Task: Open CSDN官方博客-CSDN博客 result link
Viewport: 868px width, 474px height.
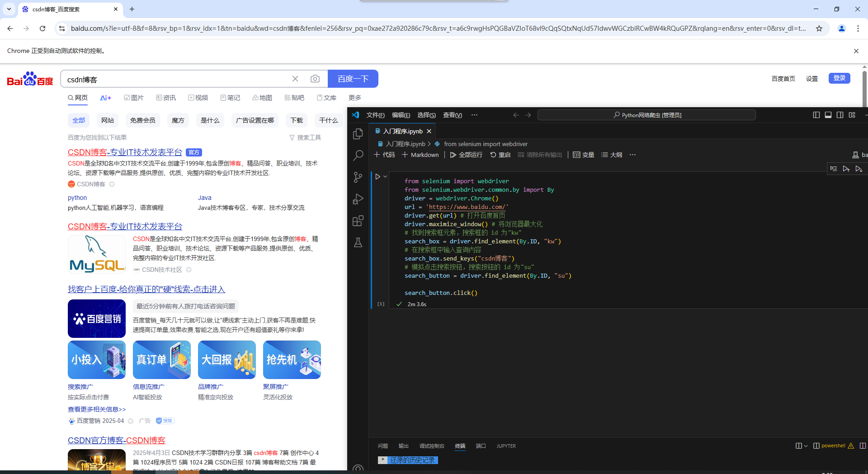Action: point(117,441)
